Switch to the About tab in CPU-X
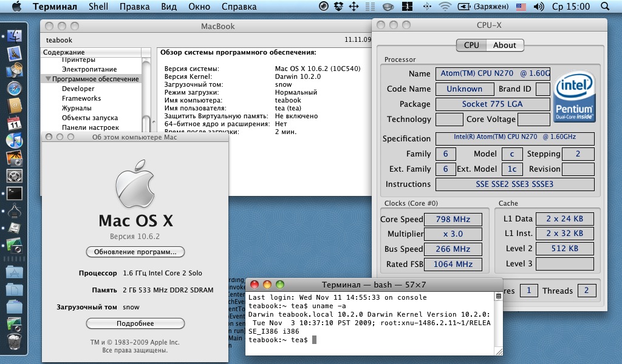 click(x=504, y=45)
